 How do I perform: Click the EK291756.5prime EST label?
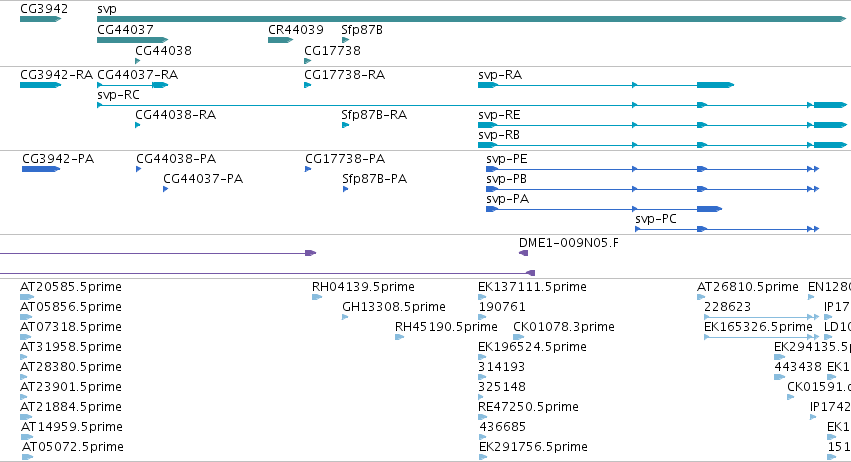pos(534,447)
